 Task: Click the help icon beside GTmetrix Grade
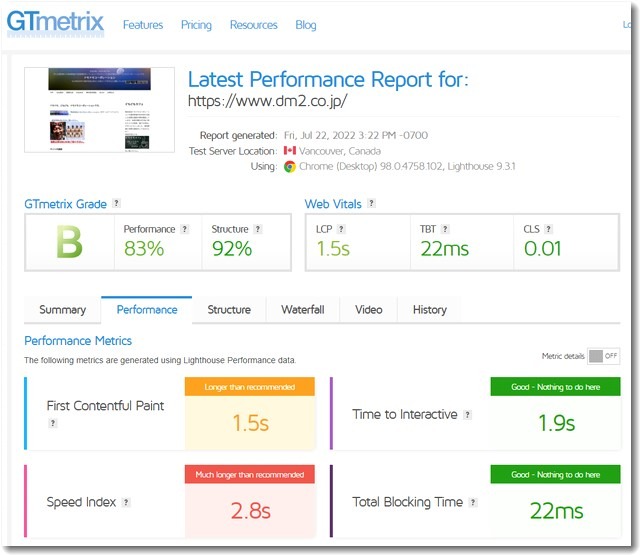[116, 203]
